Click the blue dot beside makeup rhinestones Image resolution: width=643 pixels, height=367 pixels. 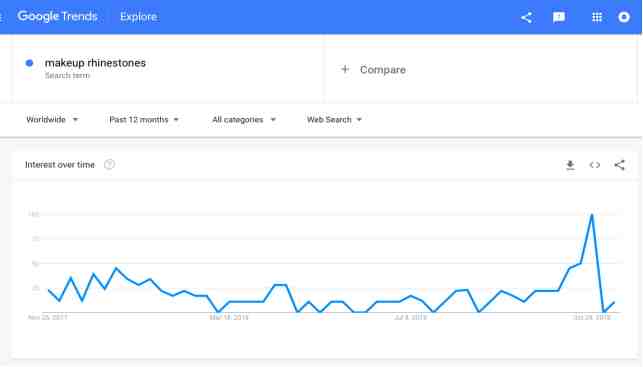coord(29,63)
